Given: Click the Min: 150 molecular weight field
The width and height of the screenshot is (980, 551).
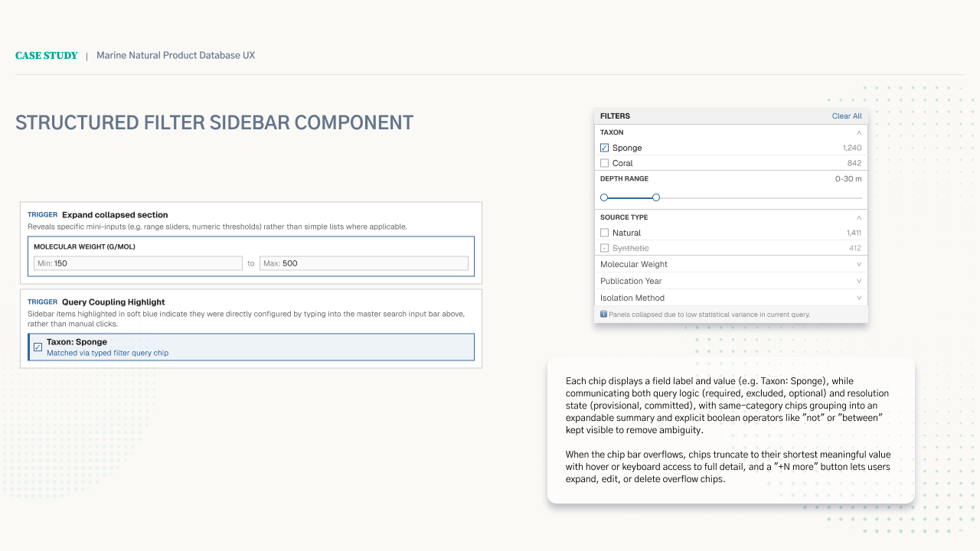Looking at the screenshot, I should point(138,263).
